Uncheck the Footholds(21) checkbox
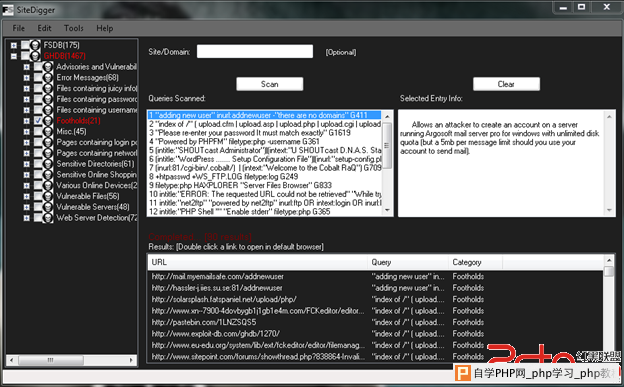Screen dimensions: 624x387 click(x=38, y=121)
